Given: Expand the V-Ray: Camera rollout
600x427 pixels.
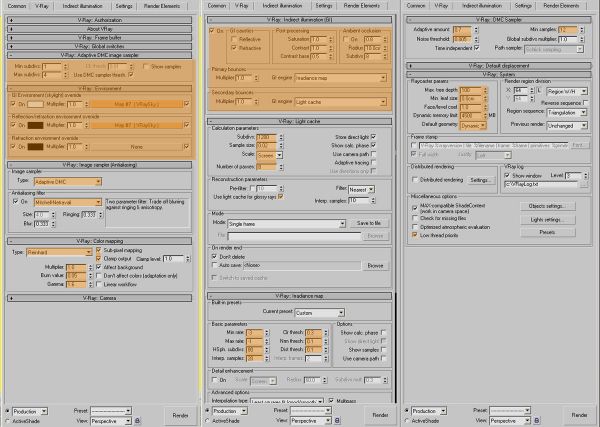Looking at the screenshot, I should (99, 298).
